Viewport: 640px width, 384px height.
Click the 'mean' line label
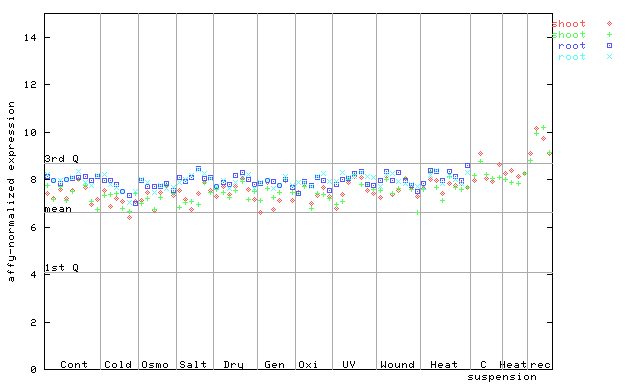(58, 209)
